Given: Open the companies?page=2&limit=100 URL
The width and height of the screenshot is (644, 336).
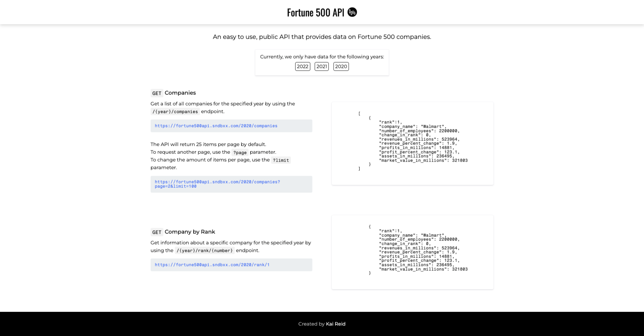Looking at the screenshot, I should pyautogui.click(x=217, y=184).
